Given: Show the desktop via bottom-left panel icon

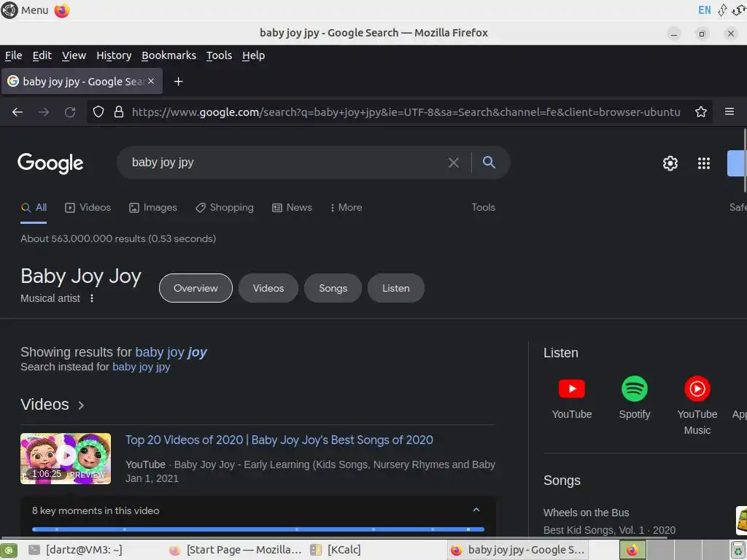Looking at the screenshot, I should (x=9, y=551).
